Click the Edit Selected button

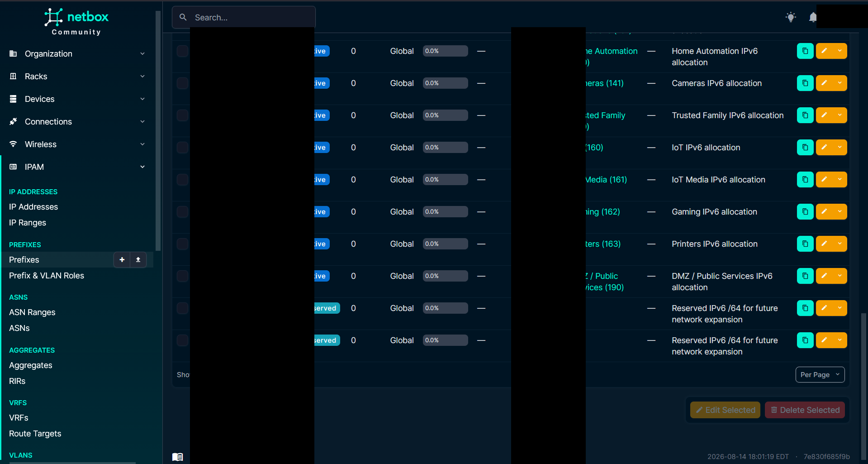(725, 410)
